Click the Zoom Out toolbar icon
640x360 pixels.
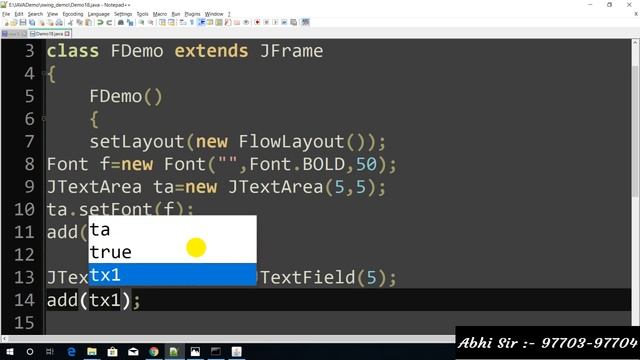click(151, 22)
